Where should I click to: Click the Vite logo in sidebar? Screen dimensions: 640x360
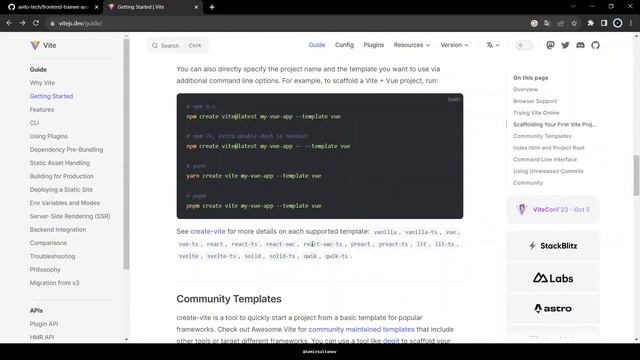click(43, 45)
